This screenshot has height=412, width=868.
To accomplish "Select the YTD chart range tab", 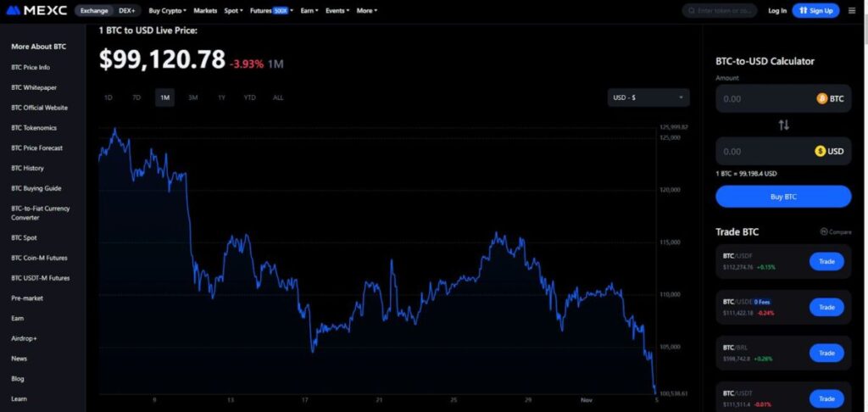I will point(250,97).
